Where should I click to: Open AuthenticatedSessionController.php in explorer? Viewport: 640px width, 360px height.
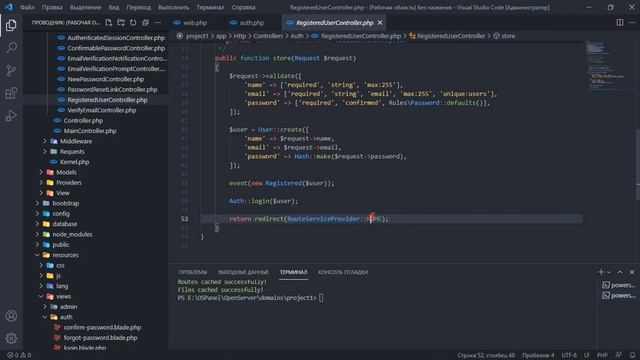pyautogui.click(x=116, y=38)
